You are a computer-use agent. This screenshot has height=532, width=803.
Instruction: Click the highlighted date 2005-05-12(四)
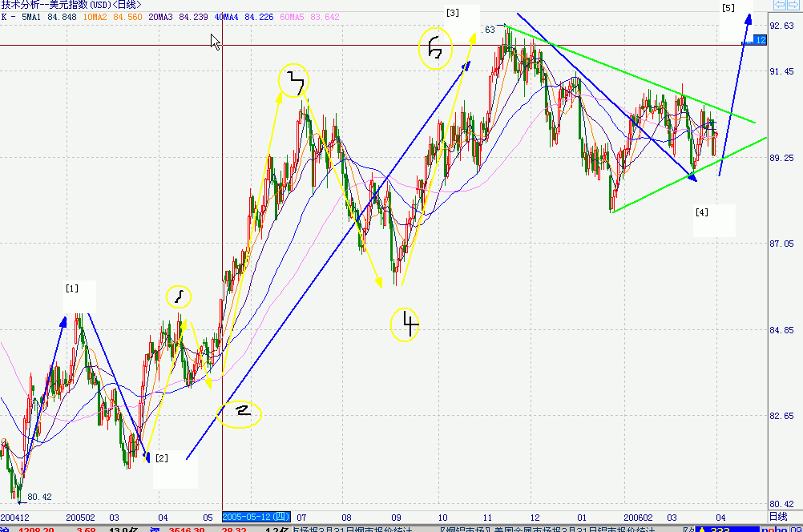[x=256, y=517]
